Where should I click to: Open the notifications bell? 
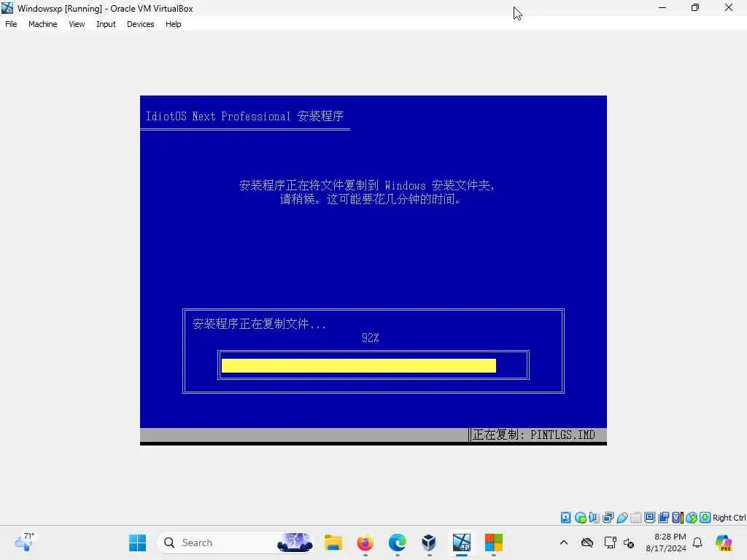(697, 542)
